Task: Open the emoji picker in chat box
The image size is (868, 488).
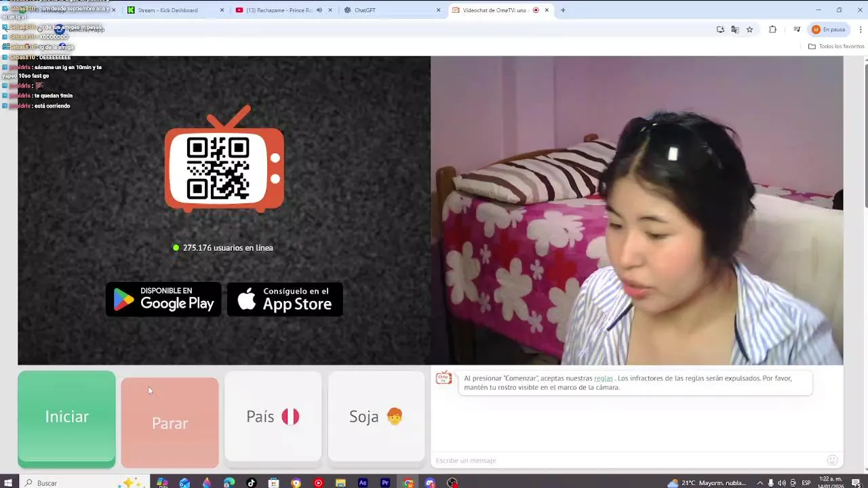Action: point(832,460)
